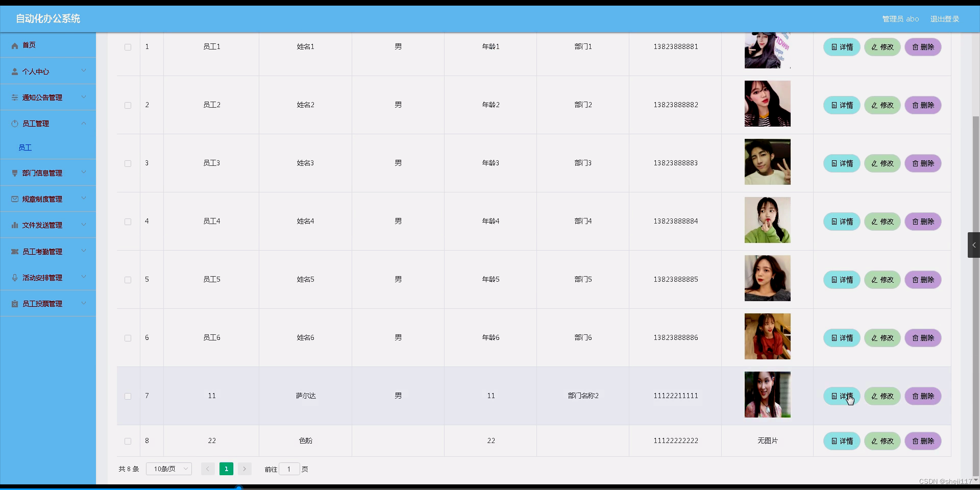Image resolution: width=980 pixels, height=490 pixels.
Task: Click the 规章制度管理 envelope icon
Action: (14, 199)
